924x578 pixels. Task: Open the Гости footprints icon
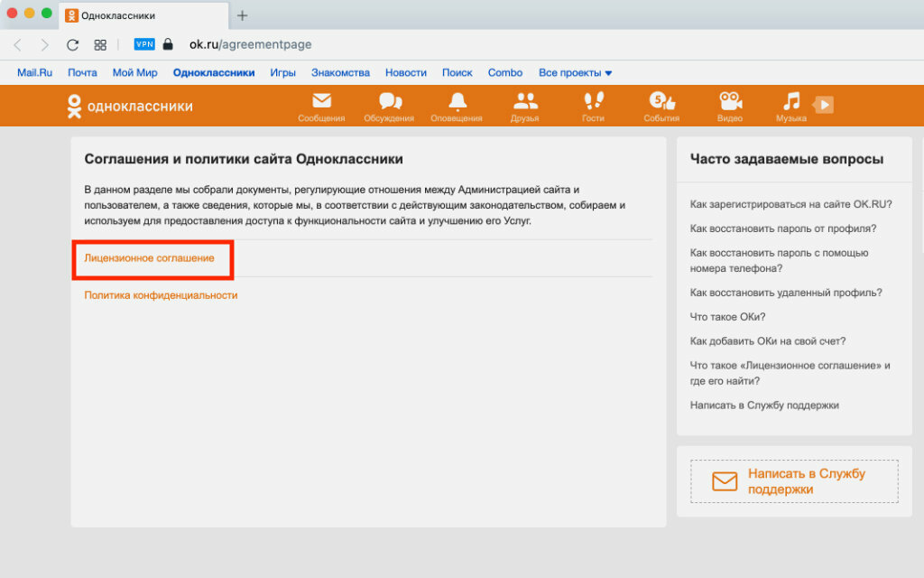pyautogui.click(x=594, y=107)
